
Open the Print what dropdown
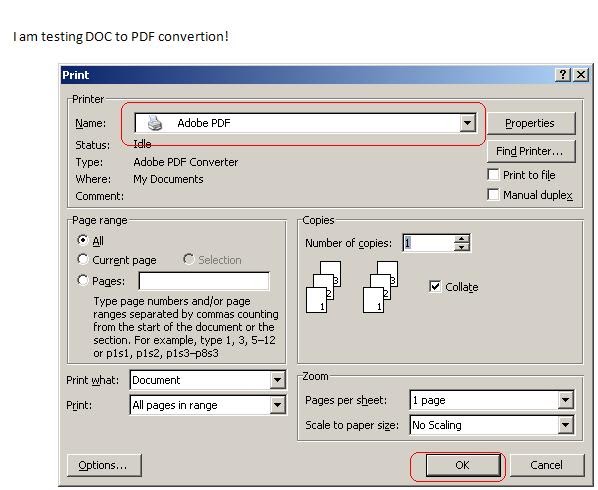tap(277, 380)
